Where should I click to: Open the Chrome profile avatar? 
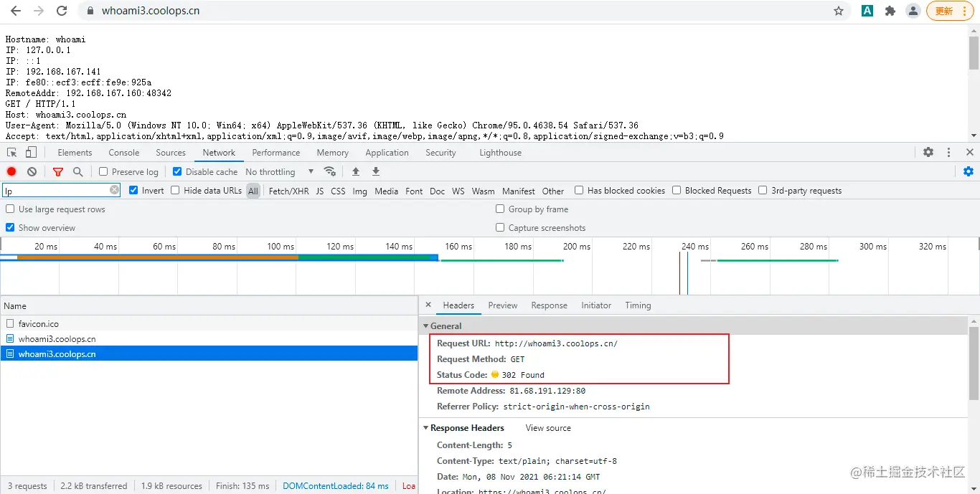click(x=913, y=11)
